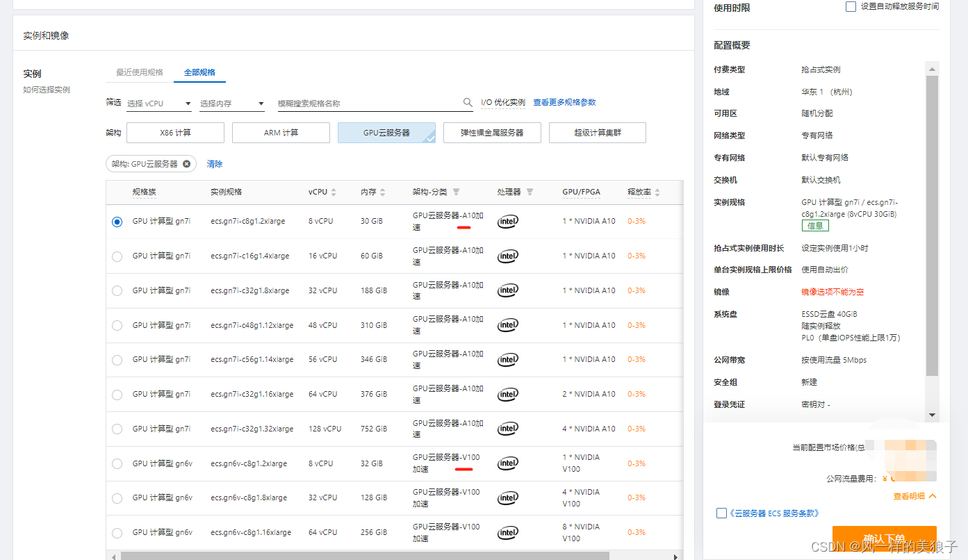Sort the 释放率 column
Viewport: 968px width, 560px height.
point(657,192)
